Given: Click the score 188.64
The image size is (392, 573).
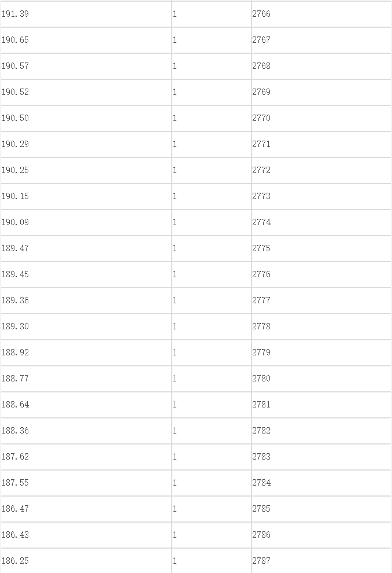Looking at the screenshot, I should point(15,405).
